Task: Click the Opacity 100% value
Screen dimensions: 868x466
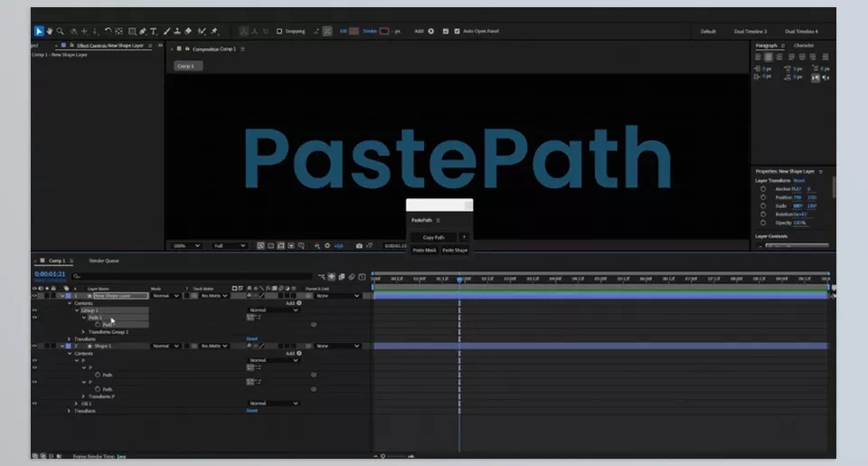Action: [x=799, y=223]
